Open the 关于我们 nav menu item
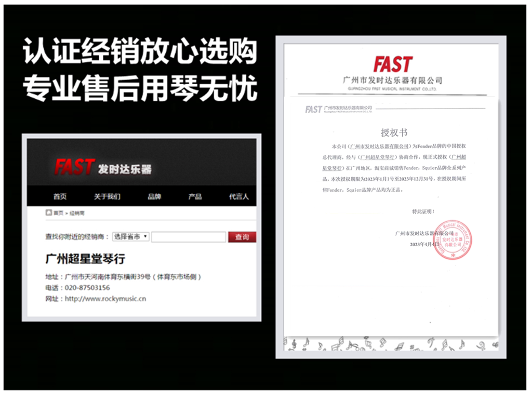 [107, 196]
